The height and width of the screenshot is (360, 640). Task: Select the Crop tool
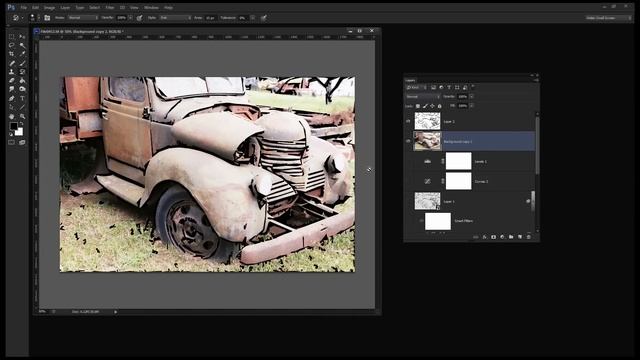tap(12, 54)
